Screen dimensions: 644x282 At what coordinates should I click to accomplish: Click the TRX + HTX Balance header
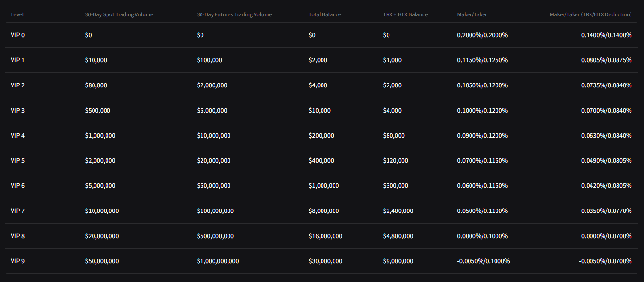click(x=405, y=14)
